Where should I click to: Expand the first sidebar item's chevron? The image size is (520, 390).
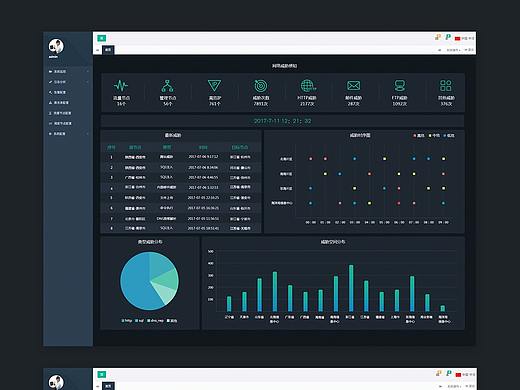pyautogui.click(x=88, y=72)
